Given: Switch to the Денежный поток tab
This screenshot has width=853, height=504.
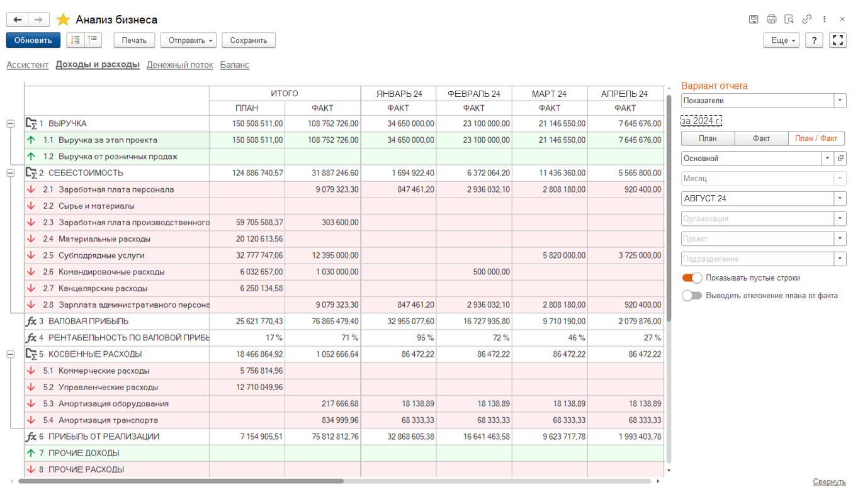Looking at the screenshot, I should [179, 65].
